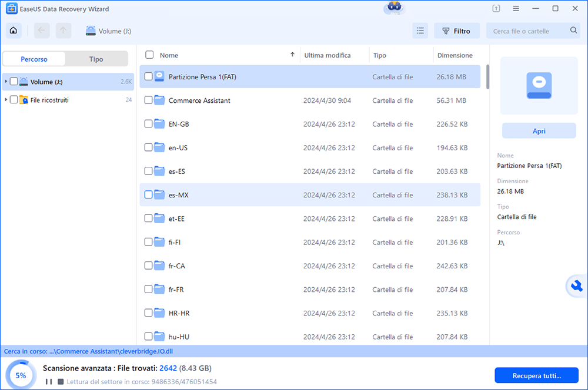Go to the home screen icon

14,31
